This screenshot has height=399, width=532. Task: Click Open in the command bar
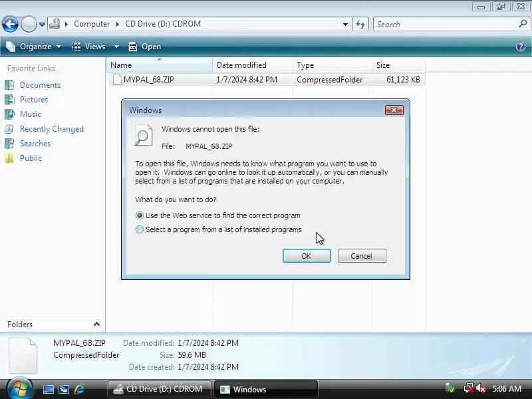(x=145, y=47)
